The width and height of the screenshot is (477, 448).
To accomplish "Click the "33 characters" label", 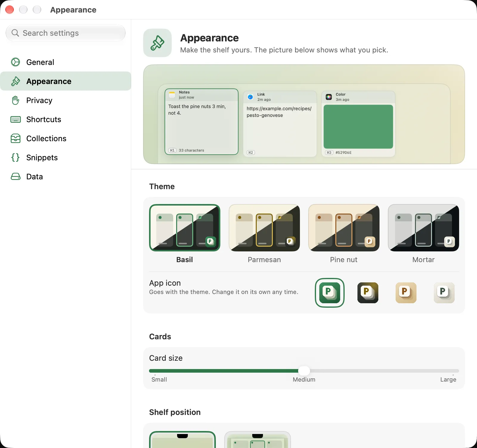I will [191, 150].
